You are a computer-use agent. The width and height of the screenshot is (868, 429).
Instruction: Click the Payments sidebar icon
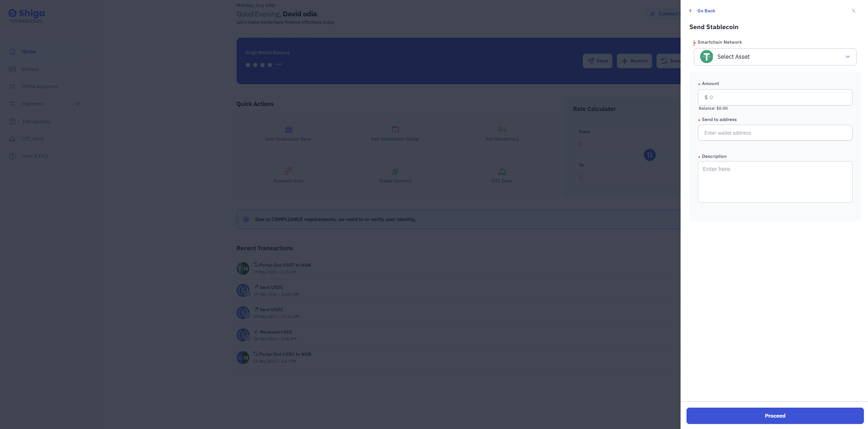(x=12, y=104)
